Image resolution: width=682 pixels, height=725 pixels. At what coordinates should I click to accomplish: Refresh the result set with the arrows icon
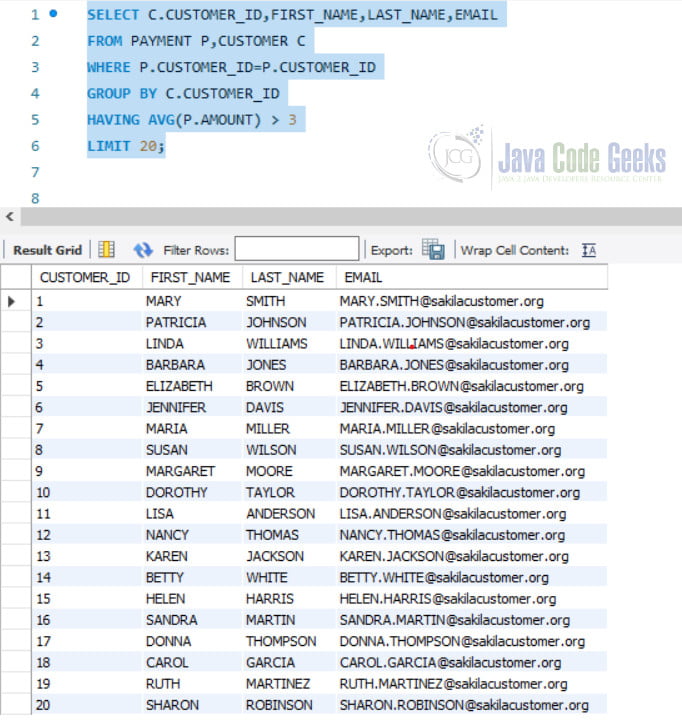pyautogui.click(x=143, y=250)
